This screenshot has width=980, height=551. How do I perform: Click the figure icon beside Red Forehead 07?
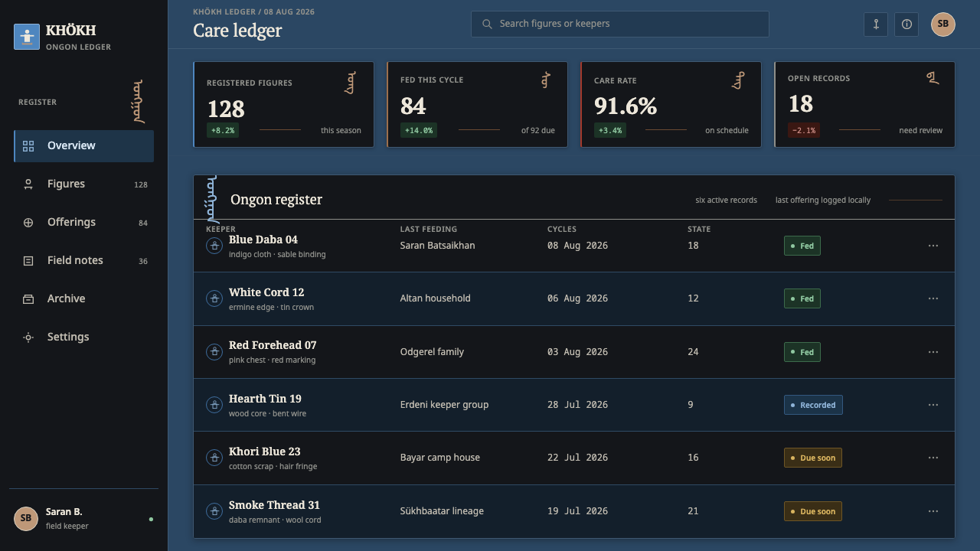coord(214,351)
